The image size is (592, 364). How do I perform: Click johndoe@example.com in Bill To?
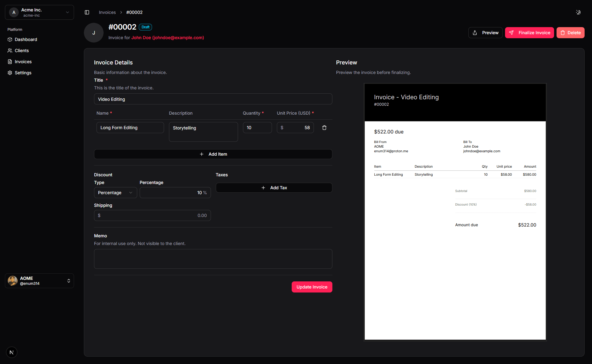[x=482, y=151]
